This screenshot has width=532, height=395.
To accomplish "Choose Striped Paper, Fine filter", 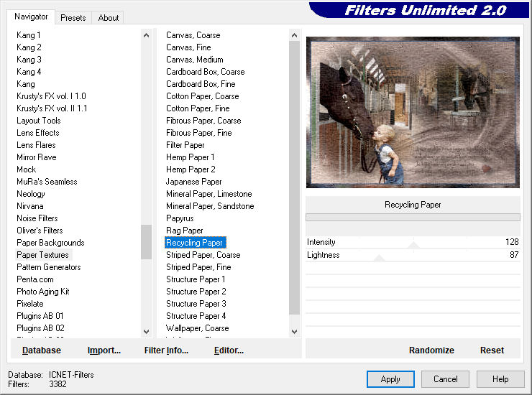I will pos(198,267).
